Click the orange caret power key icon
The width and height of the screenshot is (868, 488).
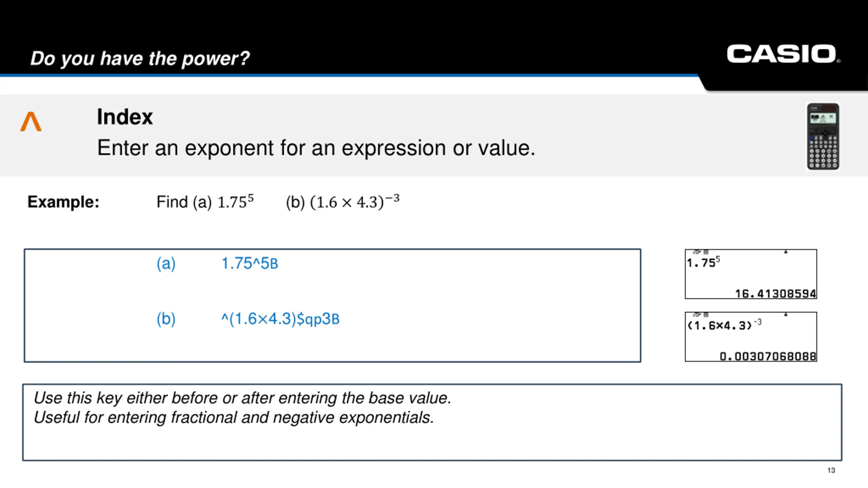31,121
